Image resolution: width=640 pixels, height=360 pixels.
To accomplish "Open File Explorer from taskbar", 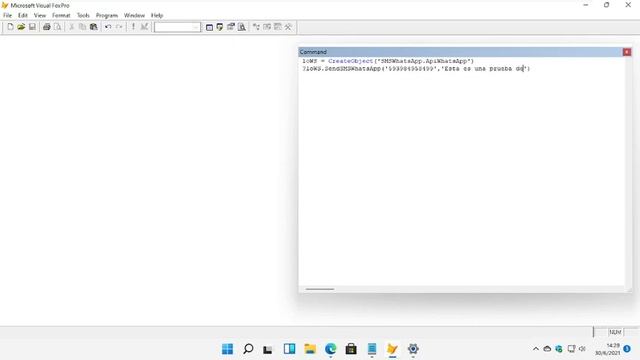I will point(310,349).
